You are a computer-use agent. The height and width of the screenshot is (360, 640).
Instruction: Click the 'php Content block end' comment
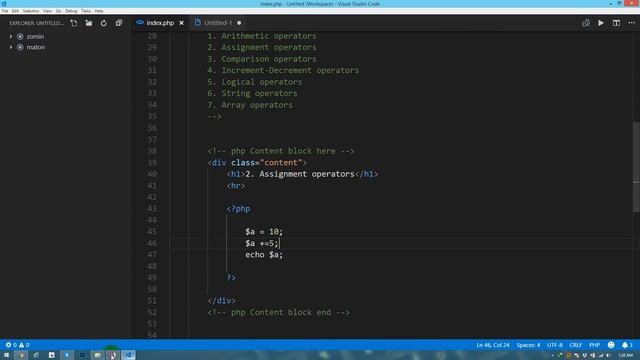[x=278, y=312]
